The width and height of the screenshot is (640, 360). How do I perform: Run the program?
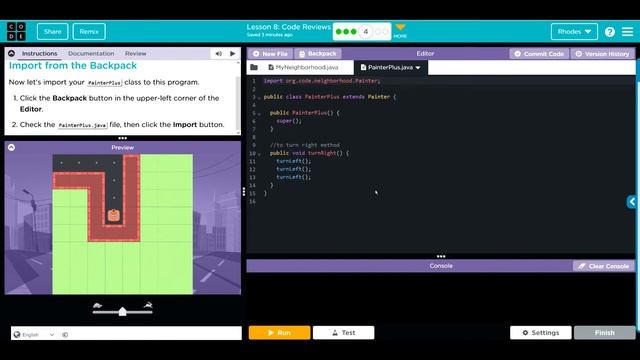pyautogui.click(x=280, y=333)
